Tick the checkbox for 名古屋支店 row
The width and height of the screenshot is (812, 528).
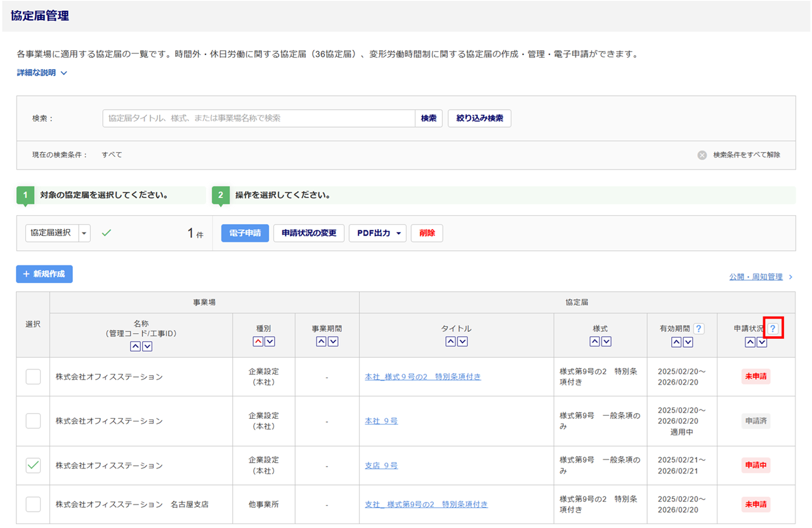(33, 505)
